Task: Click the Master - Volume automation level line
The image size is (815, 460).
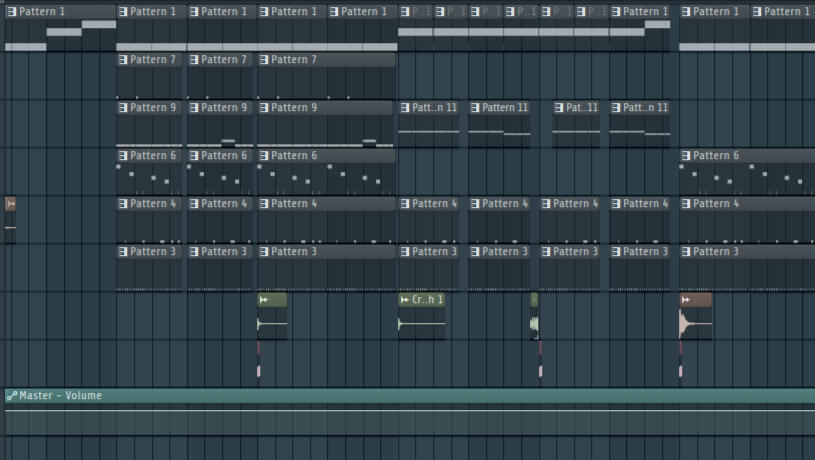Action: (x=400, y=410)
